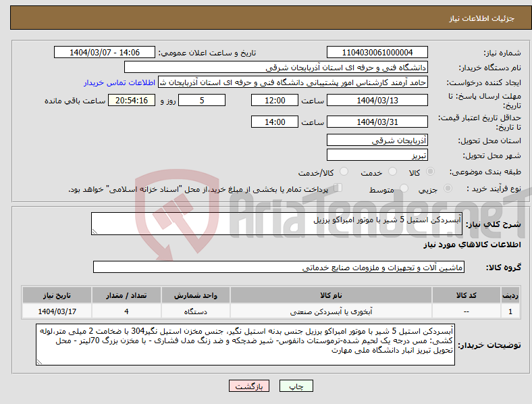Image resolution: width=532 pixels, height=404 pixels.
Task: Click the goods group field ماشین آلات
Action: point(279,267)
